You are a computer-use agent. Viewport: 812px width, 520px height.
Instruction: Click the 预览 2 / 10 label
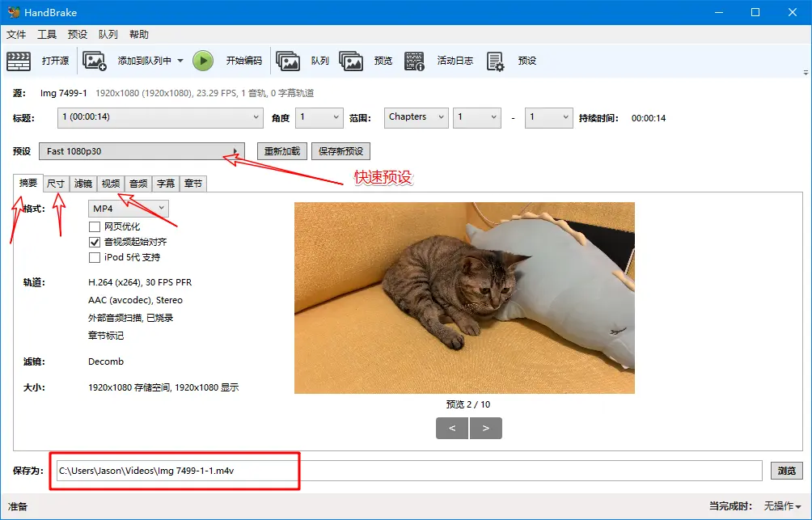[468, 404]
